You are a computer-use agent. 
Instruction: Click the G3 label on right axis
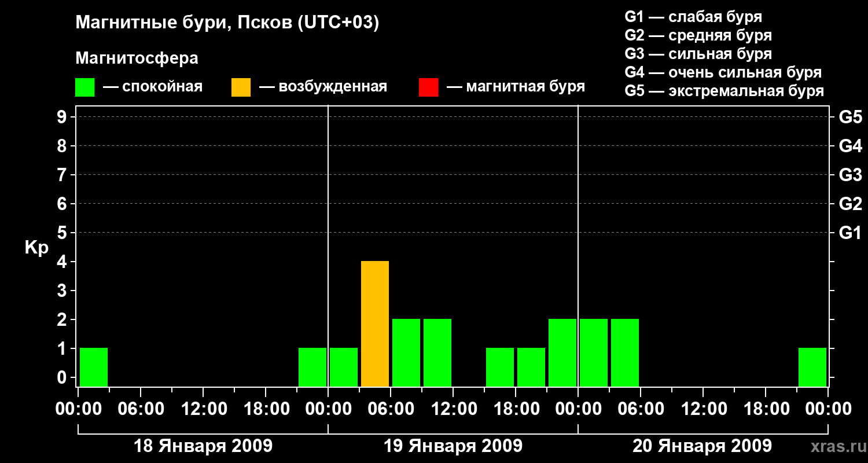(851, 175)
